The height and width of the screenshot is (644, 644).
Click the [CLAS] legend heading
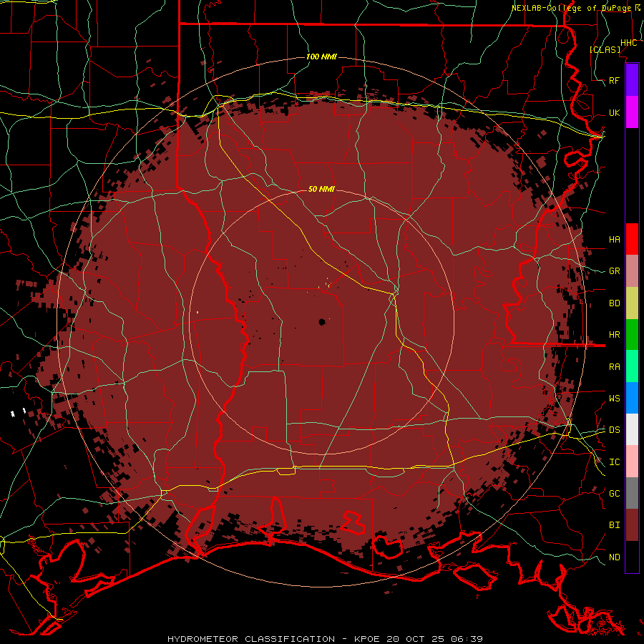(605, 49)
